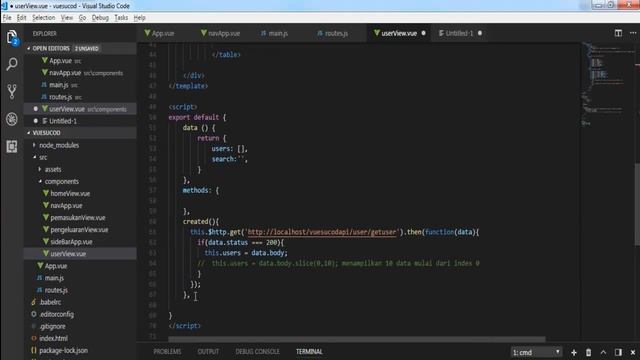Switch to the PROBLEMS panel tab

167,351
